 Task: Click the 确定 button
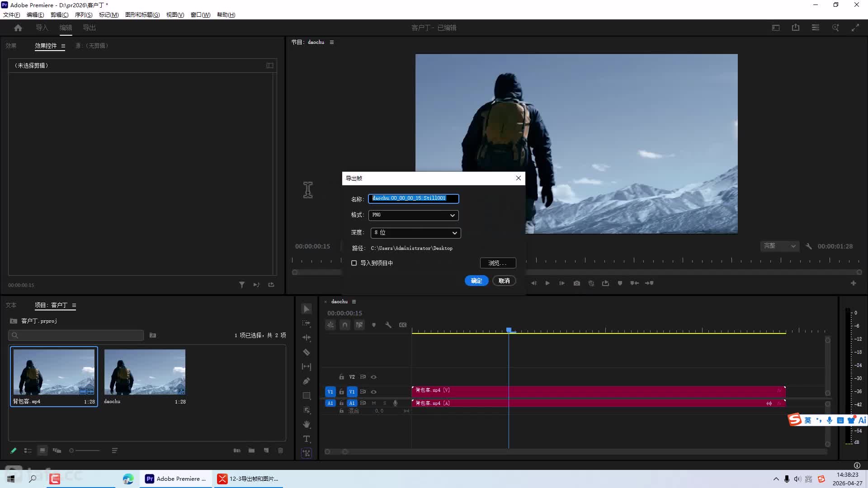coord(476,281)
